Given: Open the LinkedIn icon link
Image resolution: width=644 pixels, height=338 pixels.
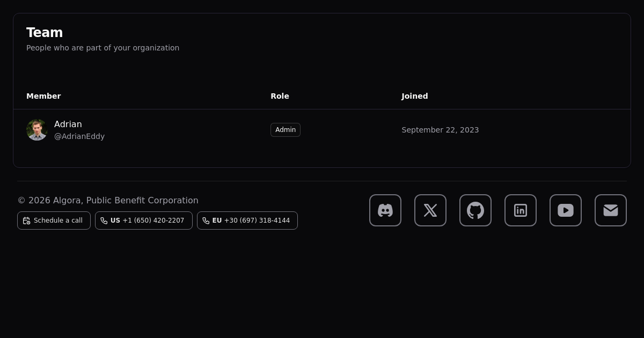Looking at the screenshot, I should (x=520, y=210).
